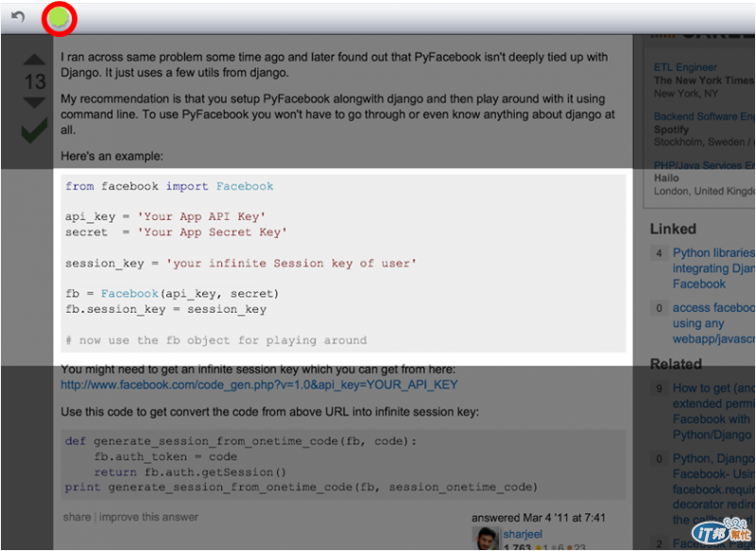
Task: Click the green accepted-answer checkmark
Action: pos(34,130)
